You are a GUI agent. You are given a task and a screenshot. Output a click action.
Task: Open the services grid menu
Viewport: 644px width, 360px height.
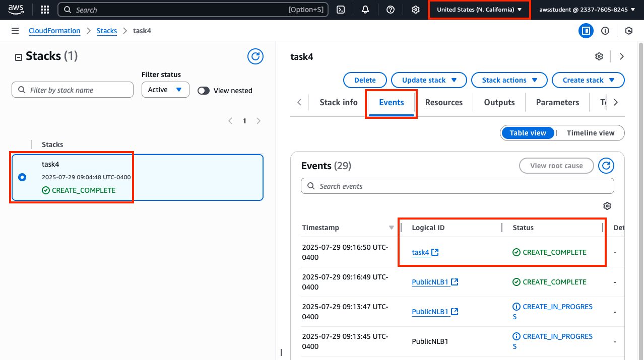coord(45,10)
